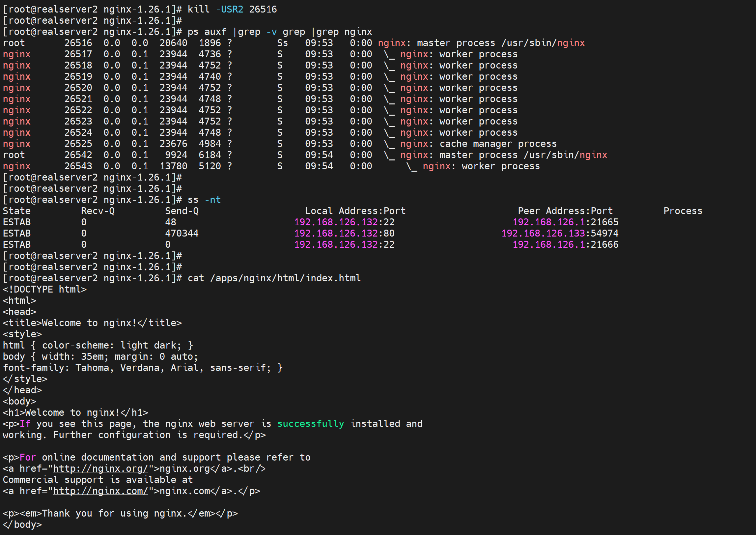Screen dimensions: 756x535
Task: Click the Send-Q value 470344
Action: coord(182,233)
